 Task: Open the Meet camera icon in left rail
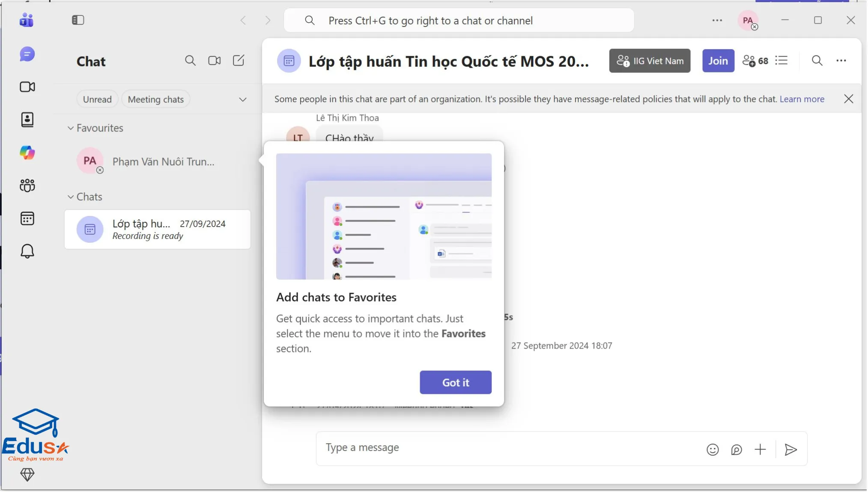tap(27, 87)
